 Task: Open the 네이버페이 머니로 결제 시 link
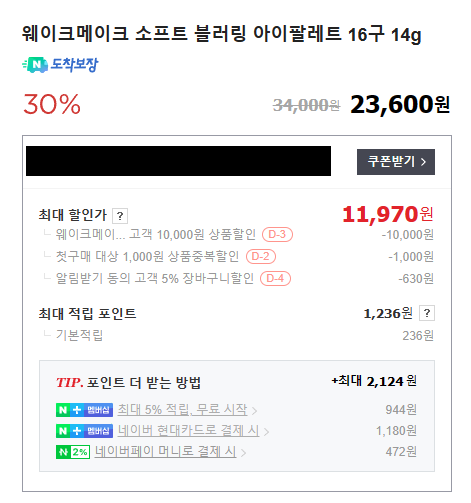click(166, 452)
